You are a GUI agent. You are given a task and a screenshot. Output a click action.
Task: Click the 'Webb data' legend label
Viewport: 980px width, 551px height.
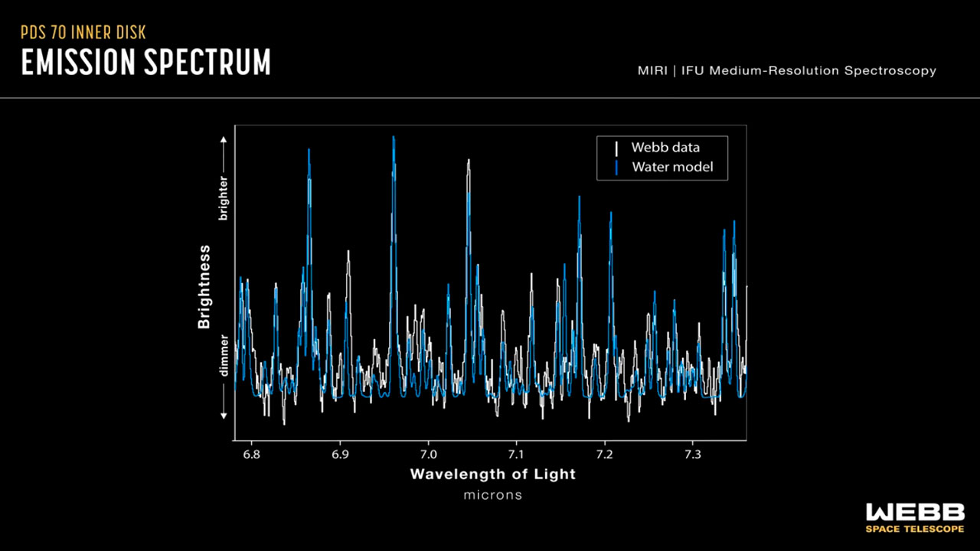click(x=665, y=148)
